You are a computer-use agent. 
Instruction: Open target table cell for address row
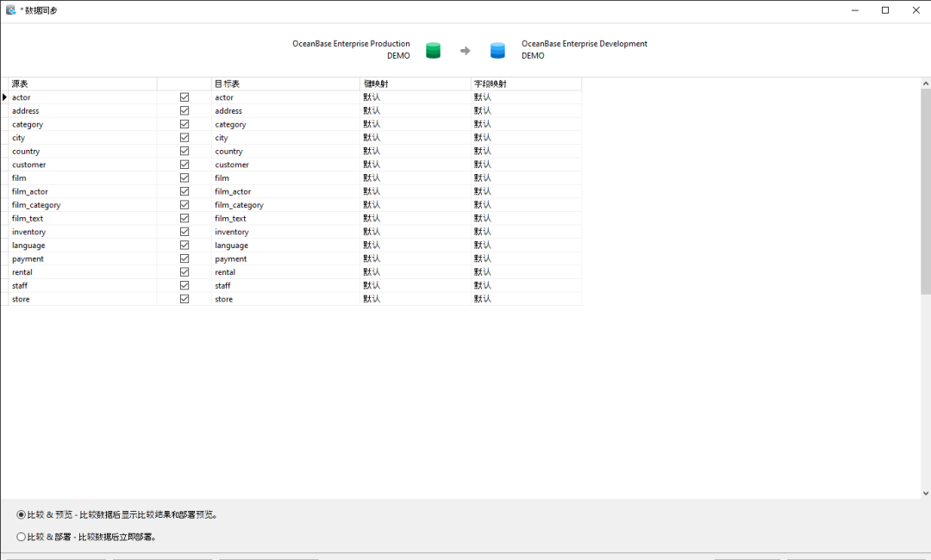(285, 110)
